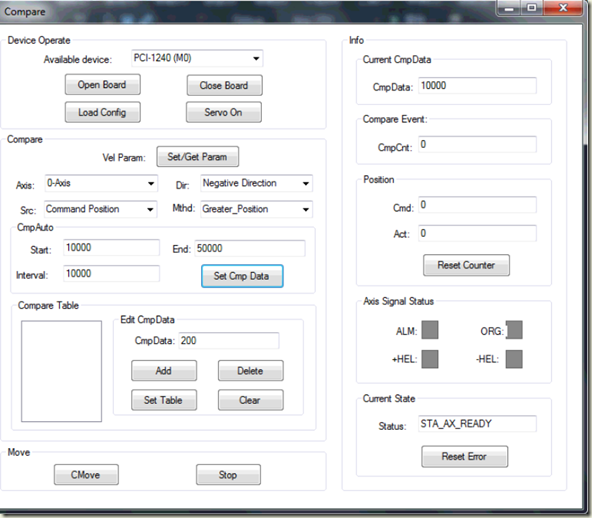Focus the CmpAuto Start field
This screenshot has height=518, width=592.
[111, 248]
